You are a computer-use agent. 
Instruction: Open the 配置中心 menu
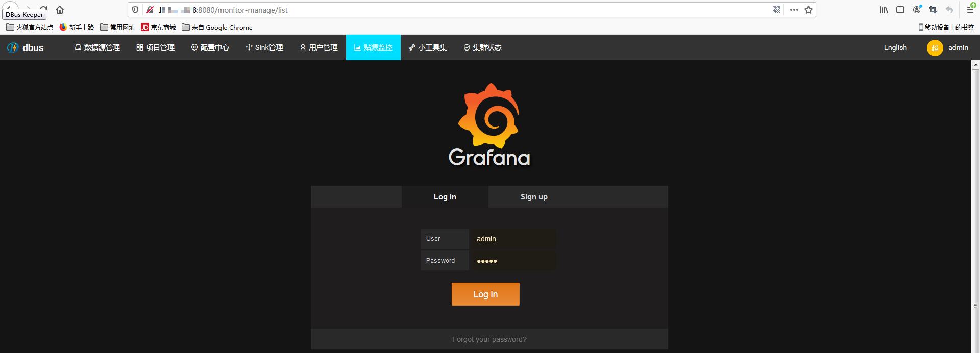pos(210,47)
